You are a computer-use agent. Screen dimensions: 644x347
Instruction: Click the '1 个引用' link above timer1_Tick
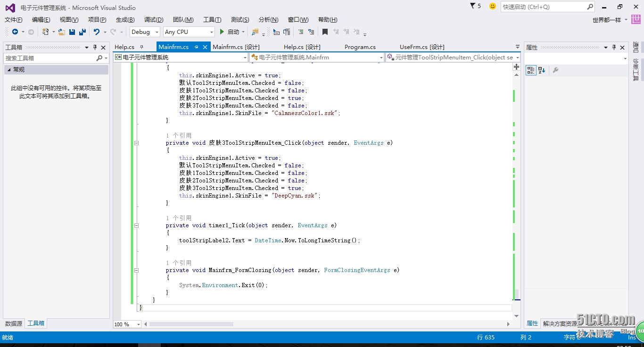click(179, 218)
